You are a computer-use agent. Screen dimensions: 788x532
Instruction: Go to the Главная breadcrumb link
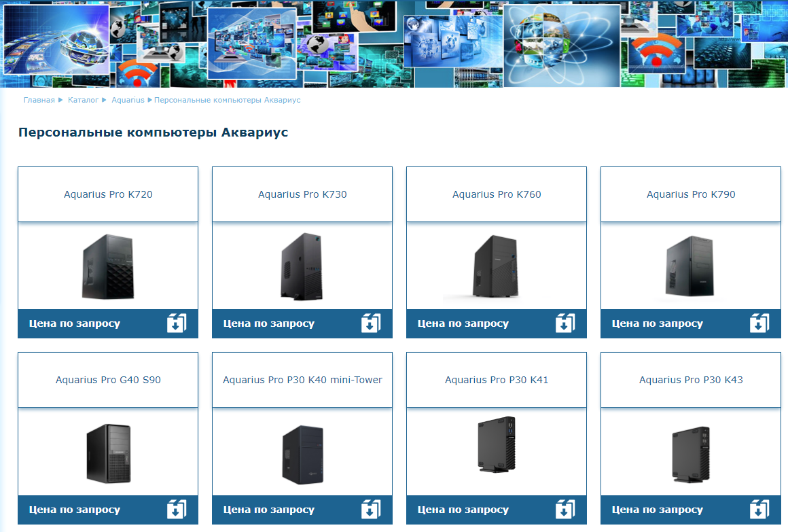click(39, 100)
